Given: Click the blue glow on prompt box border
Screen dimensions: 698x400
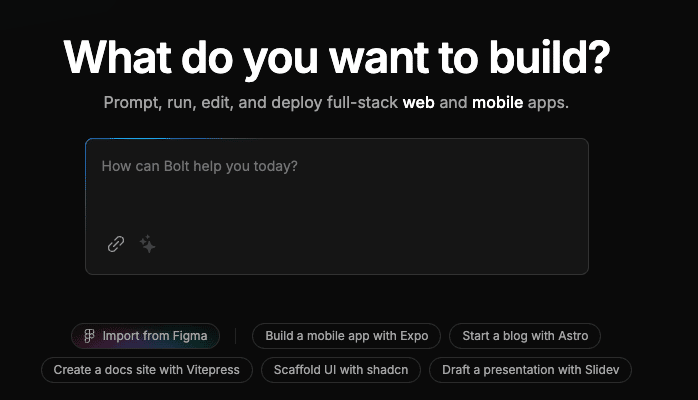Looking at the screenshot, I should 150,139.
